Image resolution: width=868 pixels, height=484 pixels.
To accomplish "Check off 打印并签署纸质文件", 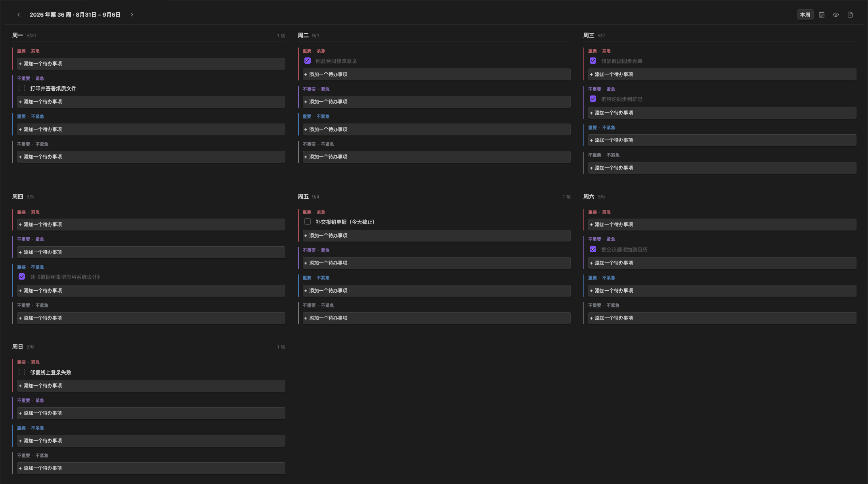I will point(22,88).
